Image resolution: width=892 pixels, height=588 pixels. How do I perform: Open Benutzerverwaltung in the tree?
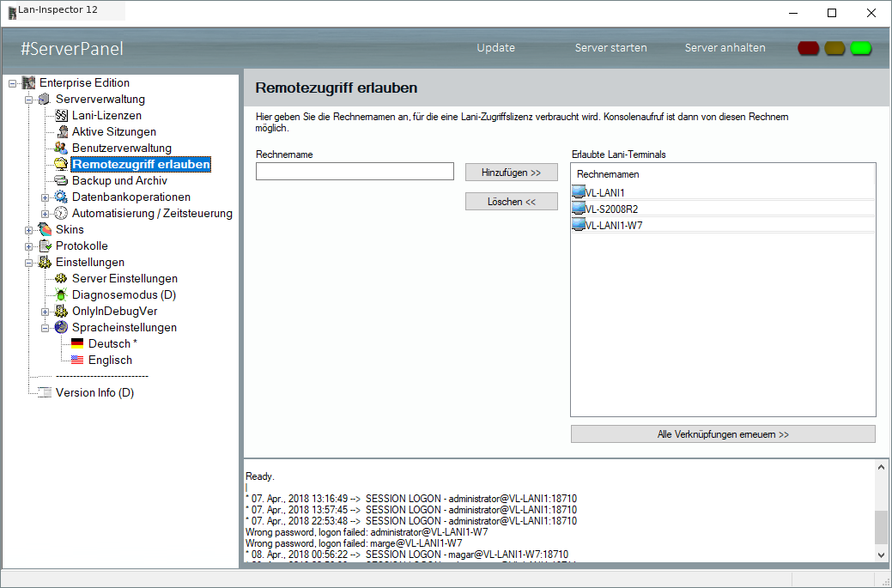pyautogui.click(x=121, y=149)
